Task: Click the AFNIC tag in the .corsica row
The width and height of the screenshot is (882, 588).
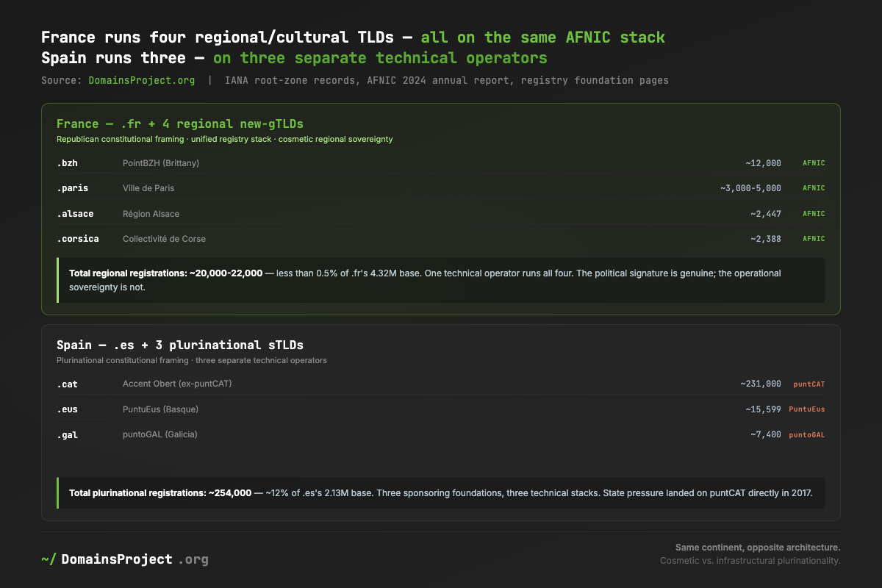Action: tap(814, 239)
